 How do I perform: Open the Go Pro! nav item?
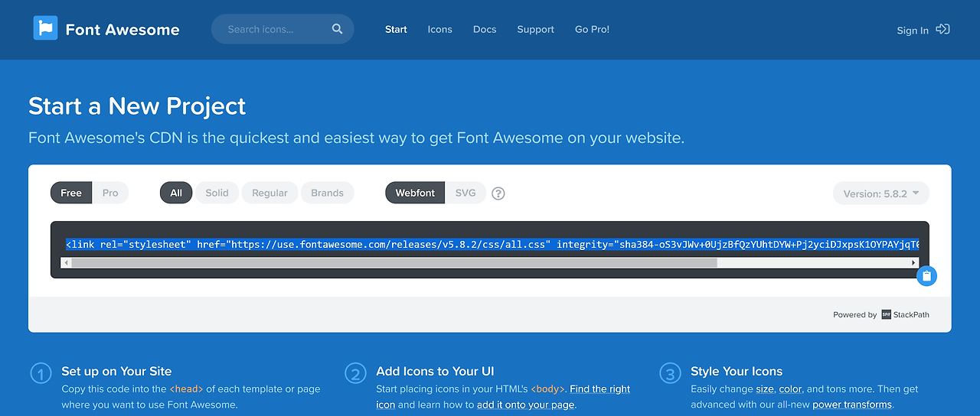[592, 29]
